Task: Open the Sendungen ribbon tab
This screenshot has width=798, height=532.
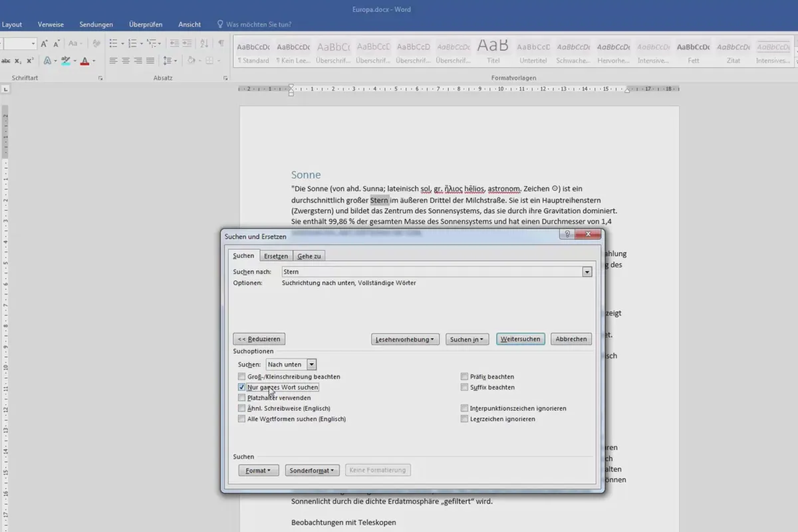Action: (96, 25)
